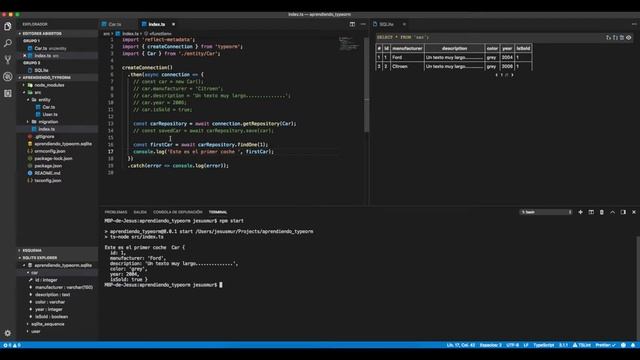Screen dimensions: 640x360
Task: Click the add new terminal plus icon
Action: (580, 212)
